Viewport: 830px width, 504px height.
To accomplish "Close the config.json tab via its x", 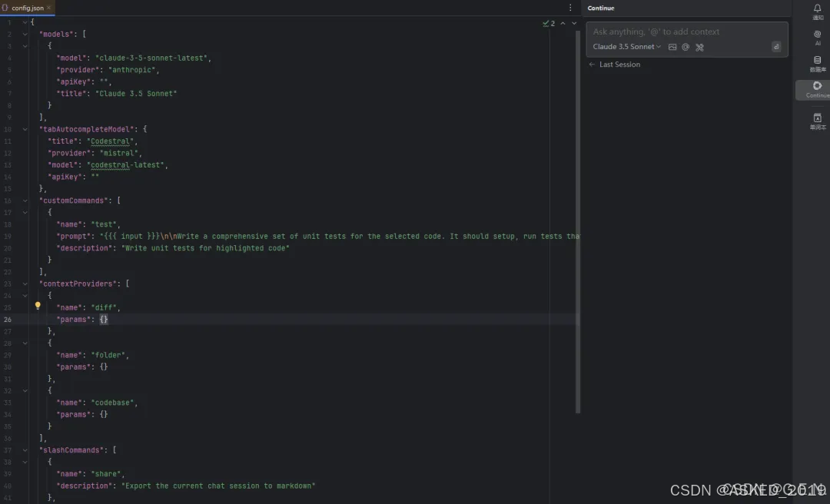I will coord(48,8).
